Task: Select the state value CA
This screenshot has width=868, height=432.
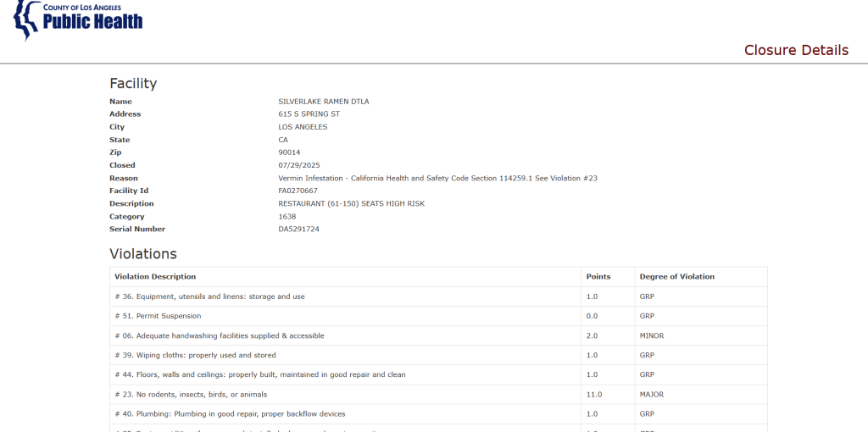Action: click(283, 140)
